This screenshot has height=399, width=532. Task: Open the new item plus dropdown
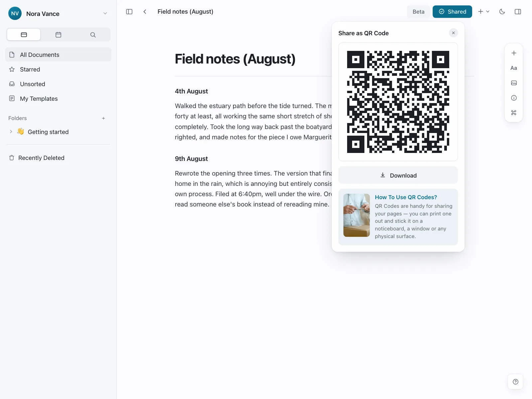coord(484,12)
